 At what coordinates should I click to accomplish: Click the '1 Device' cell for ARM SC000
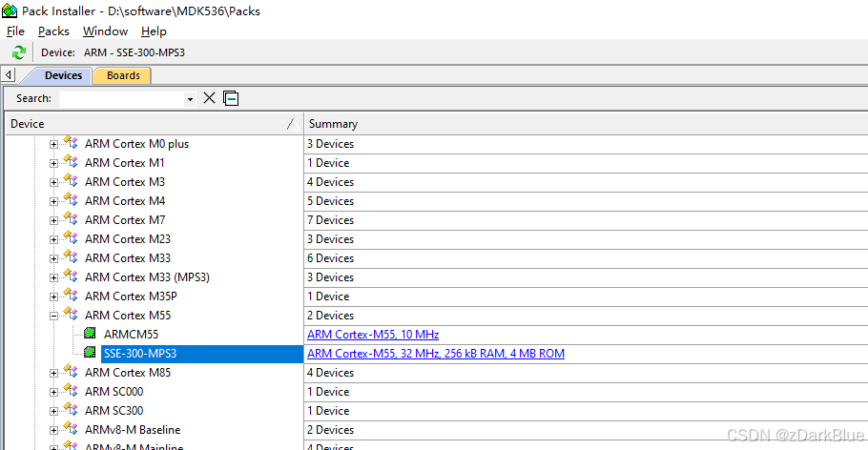pos(328,392)
